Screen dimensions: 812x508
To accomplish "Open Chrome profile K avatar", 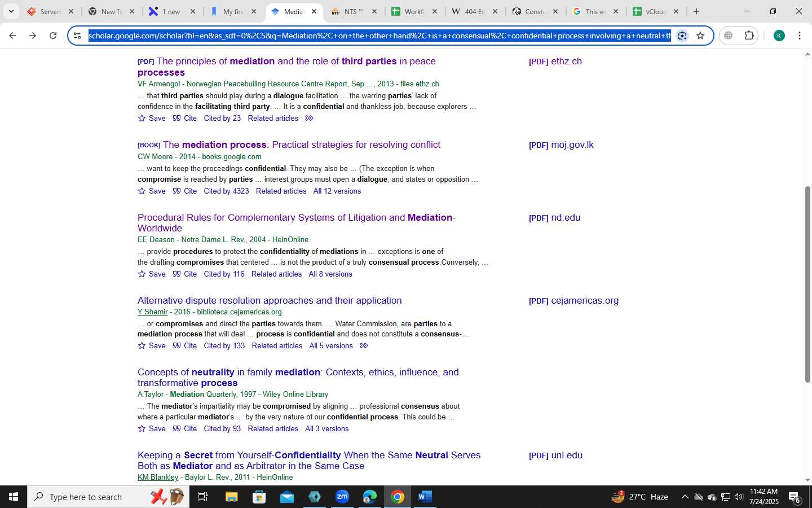I will (x=779, y=36).
